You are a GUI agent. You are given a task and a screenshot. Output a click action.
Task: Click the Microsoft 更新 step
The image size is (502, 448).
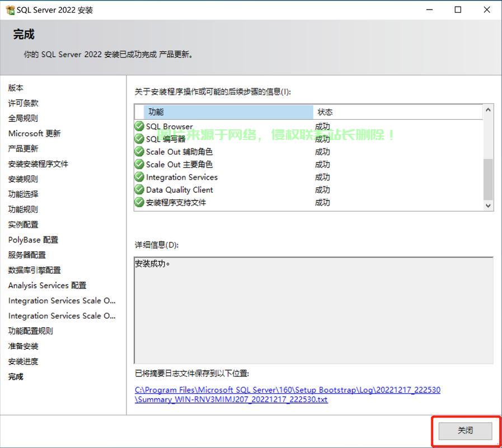click(x=34, y=133)
